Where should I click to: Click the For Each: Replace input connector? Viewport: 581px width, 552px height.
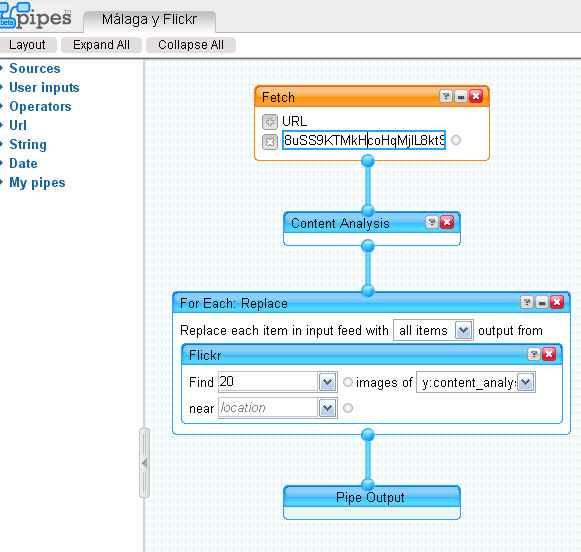(368, 291)
